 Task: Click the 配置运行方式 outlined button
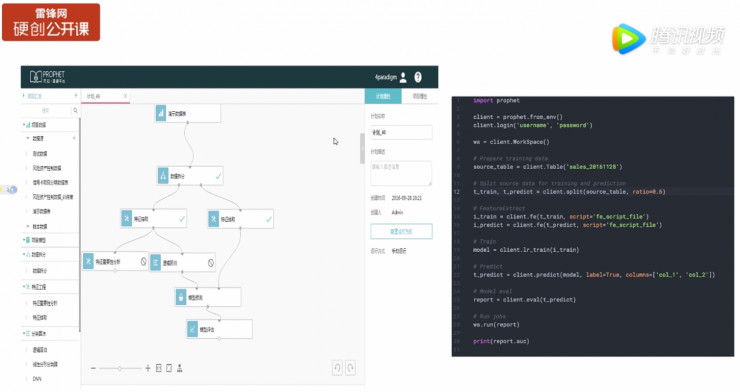click(401, 231)
